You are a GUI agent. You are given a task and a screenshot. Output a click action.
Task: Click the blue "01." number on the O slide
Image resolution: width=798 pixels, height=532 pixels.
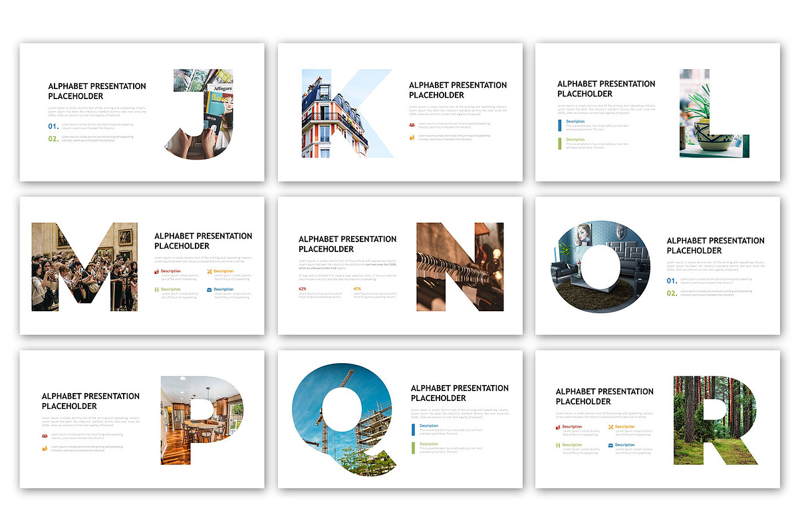672,281
